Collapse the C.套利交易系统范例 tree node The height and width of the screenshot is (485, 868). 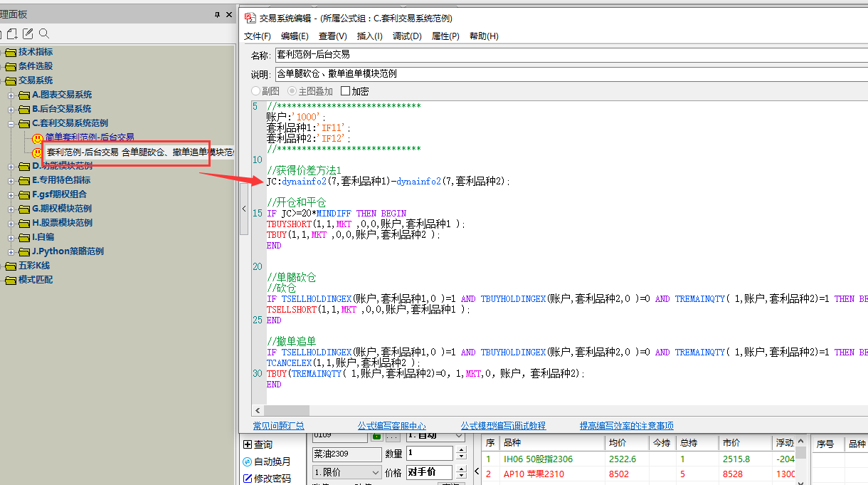(x=11, y=123)
